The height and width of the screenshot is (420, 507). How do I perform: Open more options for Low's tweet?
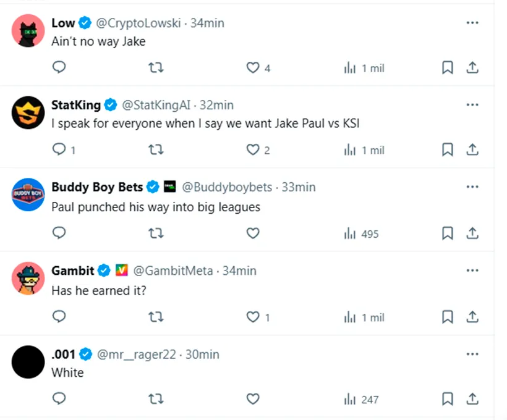click(472, 23)
